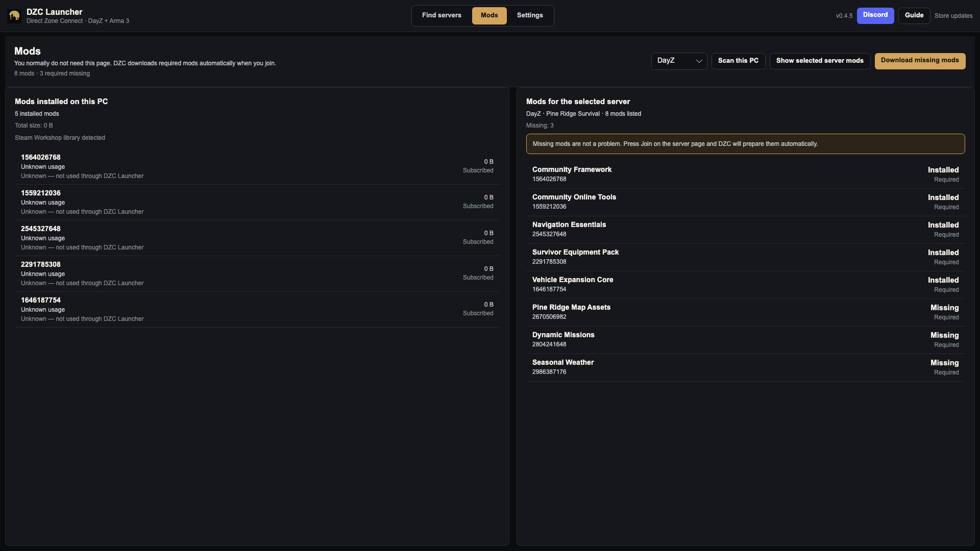Click Installed status of Community Framework
Viewport: 980px width, 551px height.
943,170
